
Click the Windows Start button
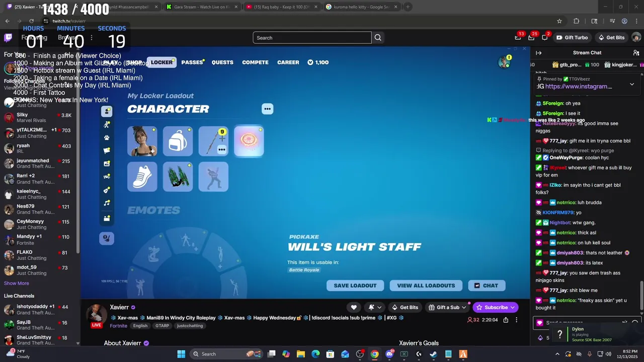coord(181,354)
